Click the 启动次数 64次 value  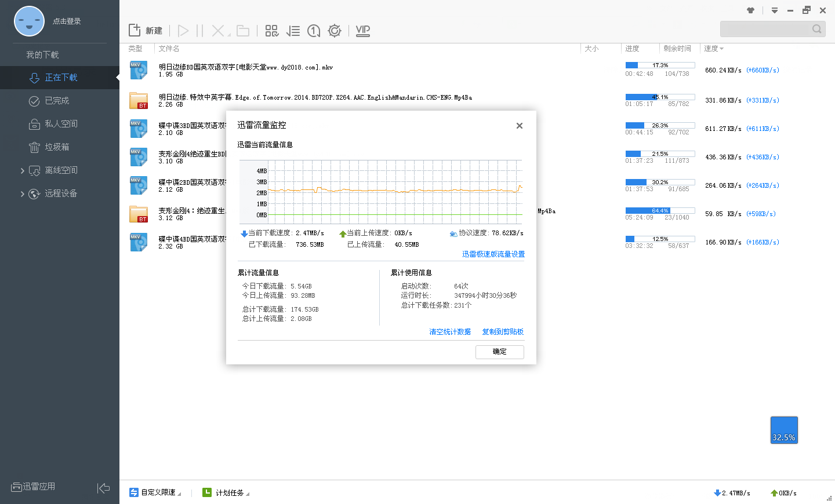tap(461, 286)
